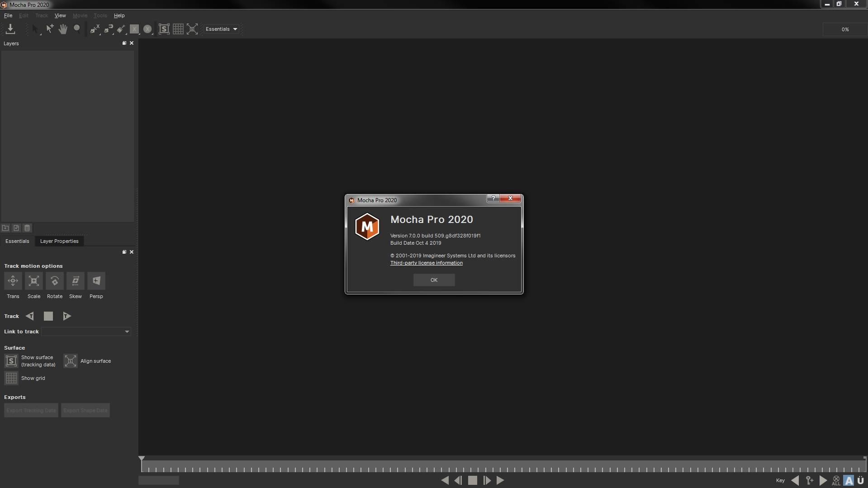Close the Essentials properties panel
This screenshot has width=868, height=488.
[132, 252]
